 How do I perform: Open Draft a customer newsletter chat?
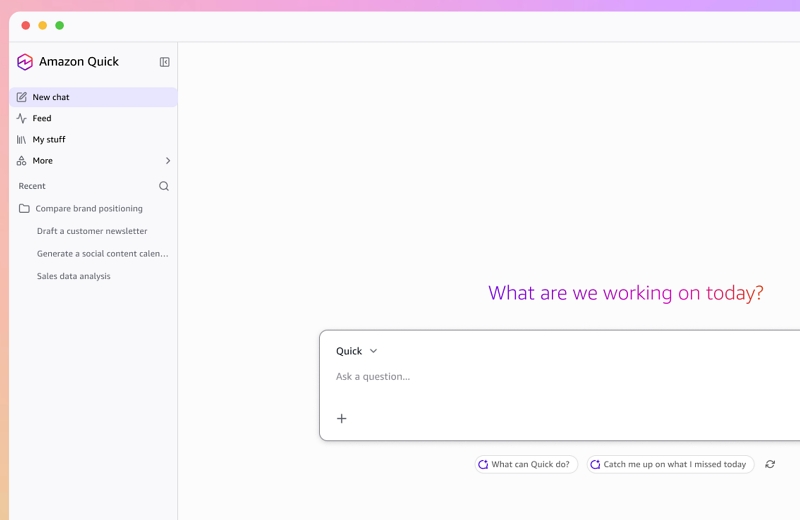tap(92, 231)
